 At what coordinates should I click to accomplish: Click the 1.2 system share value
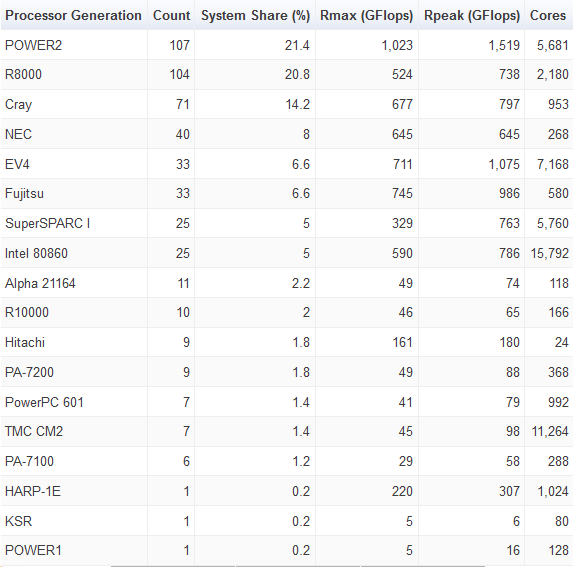[x=301, y=462]
